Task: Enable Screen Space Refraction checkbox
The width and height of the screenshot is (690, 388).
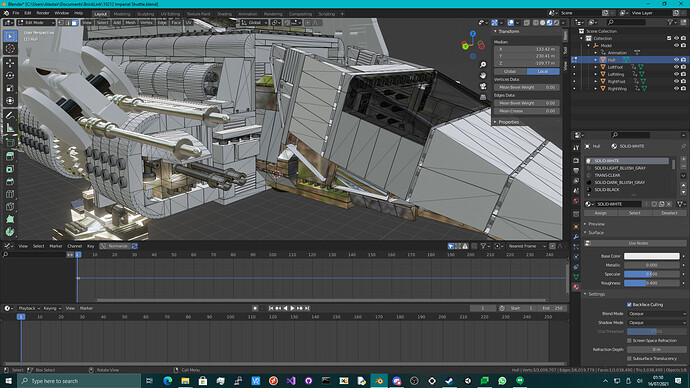Action: [629, 340]
